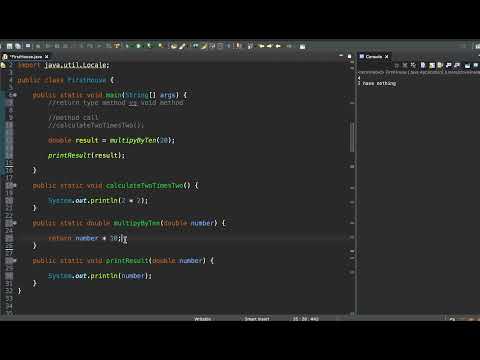
Task: Click the Clear Console icon
Action: 423,65
